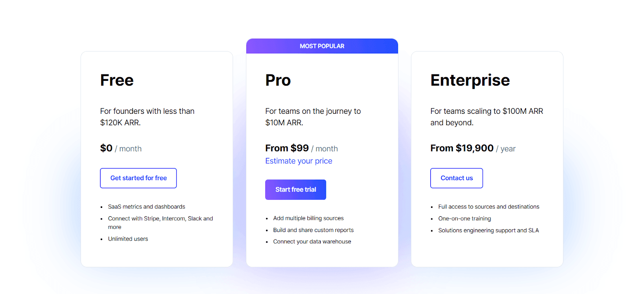The image size is (644, 294).
Task: Select the One-on-one training list item
Action: coord(464,218)
